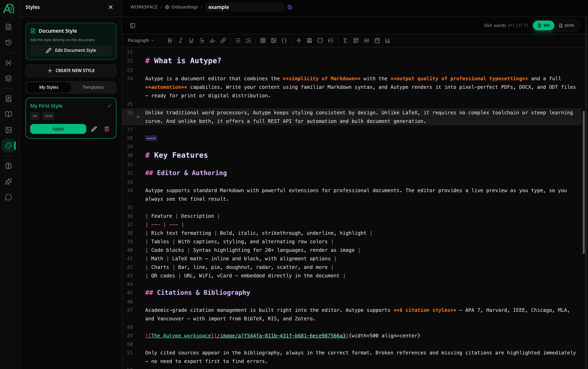Click the plus icon beside line 26
Viewport: 588px width, 369px height.
(x=138, y=117)
